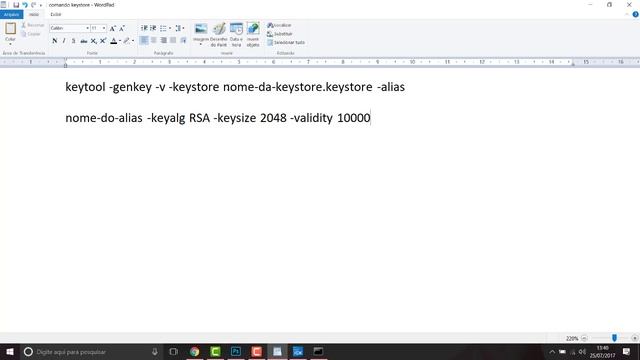Insert Data e hora
Screen dimensions: 640x360
236,35
